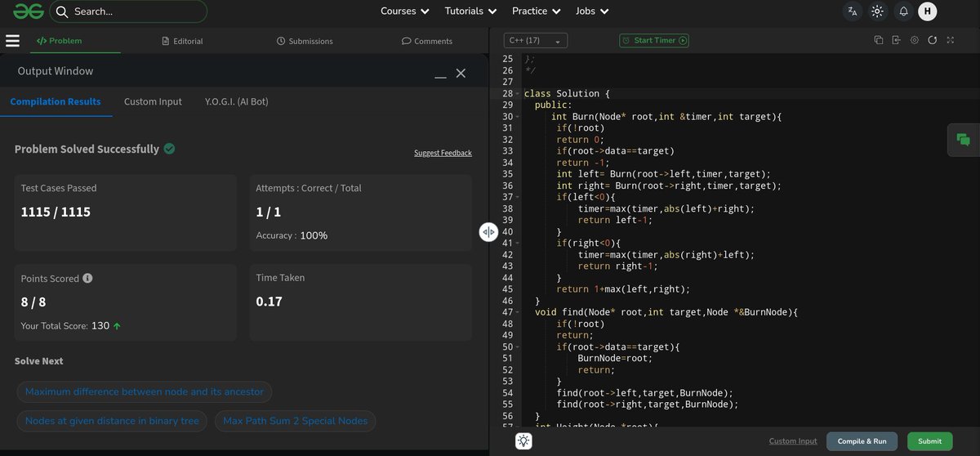The height and width of the screenshot is (456, 980).
Task: Toggle fullscreen editor icon
Action: coord(950,40)
